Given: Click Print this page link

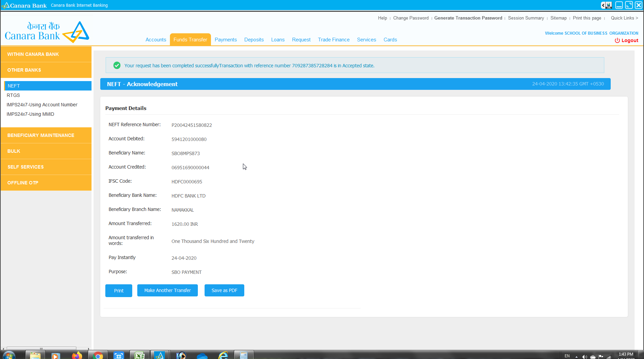Looking at the screenshot, I should click(x=587, y=18).
